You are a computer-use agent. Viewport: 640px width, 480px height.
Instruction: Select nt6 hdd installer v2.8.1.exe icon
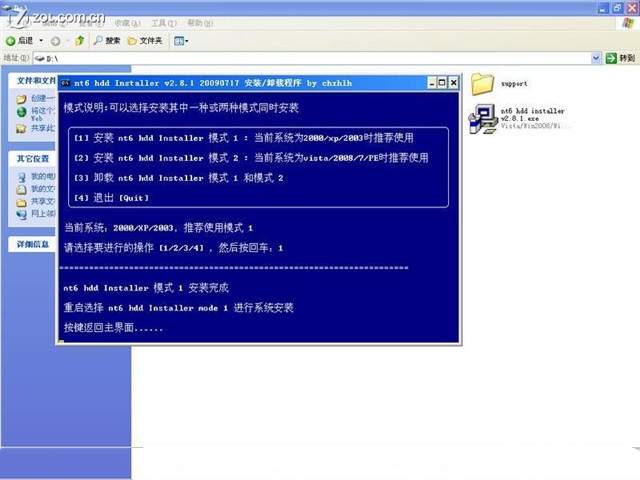[x=482, y=119]
